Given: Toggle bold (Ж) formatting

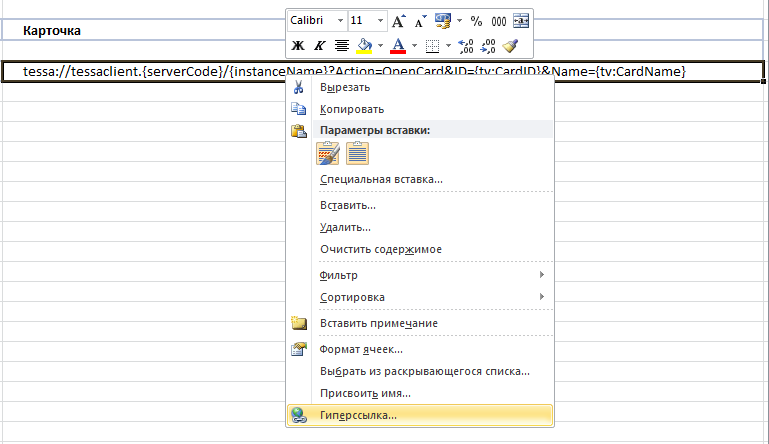Looking at the screenshot, I should (x=297, y=46).
